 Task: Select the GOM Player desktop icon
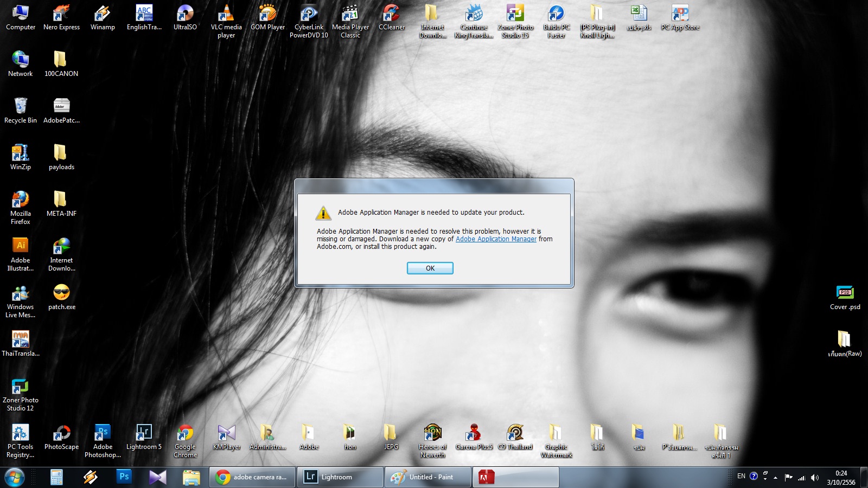point(267,17)
